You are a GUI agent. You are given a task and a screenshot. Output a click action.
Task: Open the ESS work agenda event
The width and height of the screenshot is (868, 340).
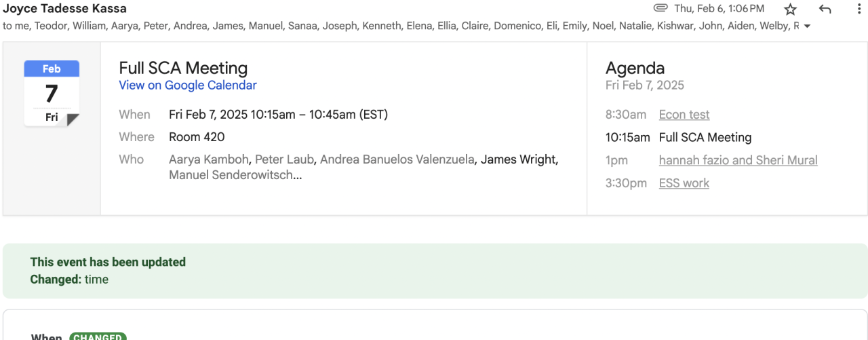684,183
